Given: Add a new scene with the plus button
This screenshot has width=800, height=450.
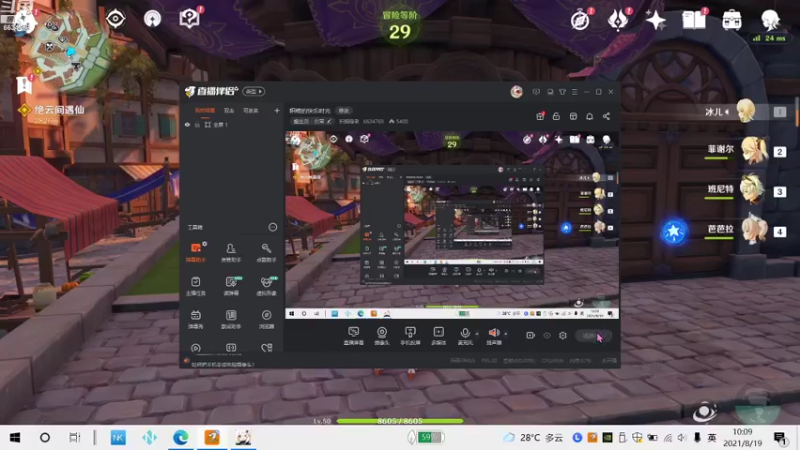Looking at the screenshot, I should coord(277,110).
